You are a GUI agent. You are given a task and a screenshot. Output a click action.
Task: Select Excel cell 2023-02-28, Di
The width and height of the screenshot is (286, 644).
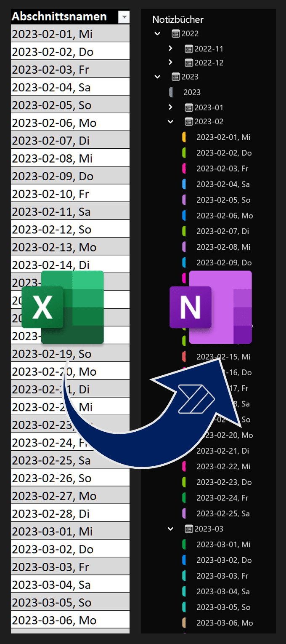point(70,513)
